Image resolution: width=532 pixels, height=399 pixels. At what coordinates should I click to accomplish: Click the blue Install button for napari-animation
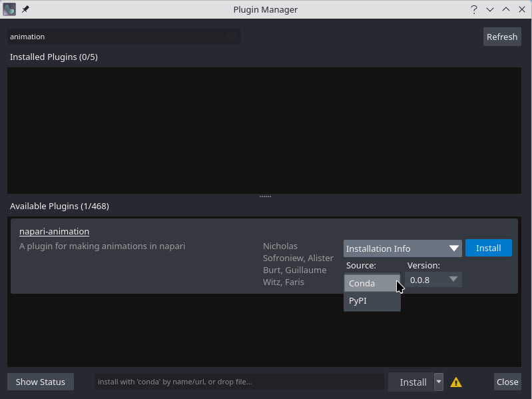488,248
